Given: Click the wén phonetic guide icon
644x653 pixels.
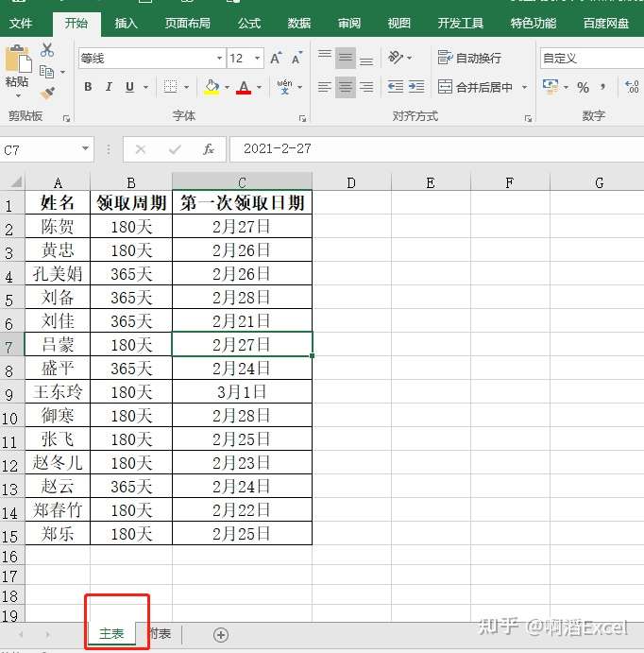Looking at the screenshot, I should click(284, 87).
